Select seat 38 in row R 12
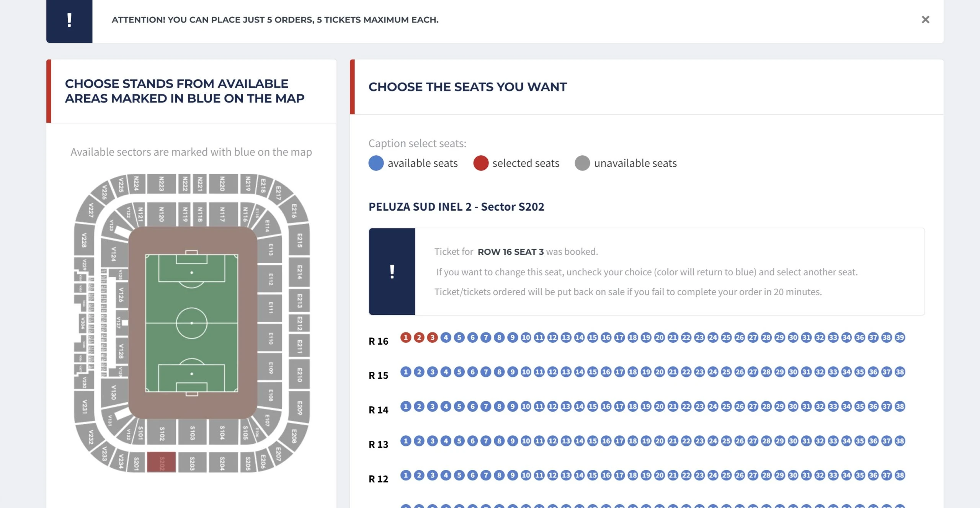The width and height of the screenshot is (980, 508). pos(900,475)
